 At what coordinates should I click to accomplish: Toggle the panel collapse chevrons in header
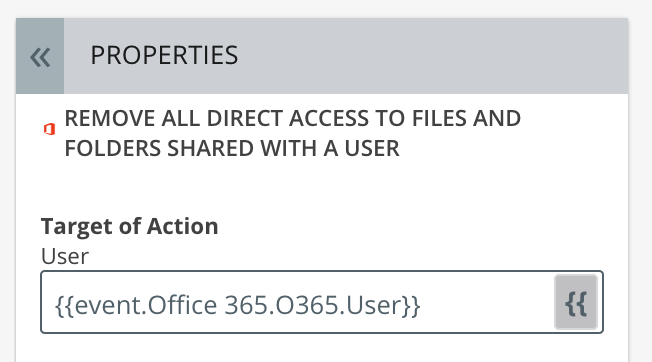[x=40, y=56]
